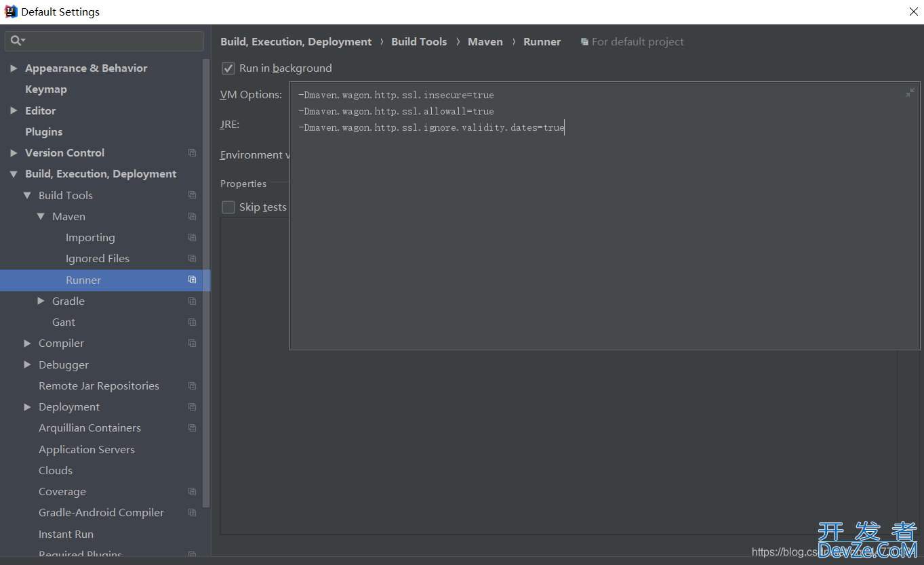Select Ignored Files under Maven
This screenshot has height=565, width=924.
pos(98,259)
